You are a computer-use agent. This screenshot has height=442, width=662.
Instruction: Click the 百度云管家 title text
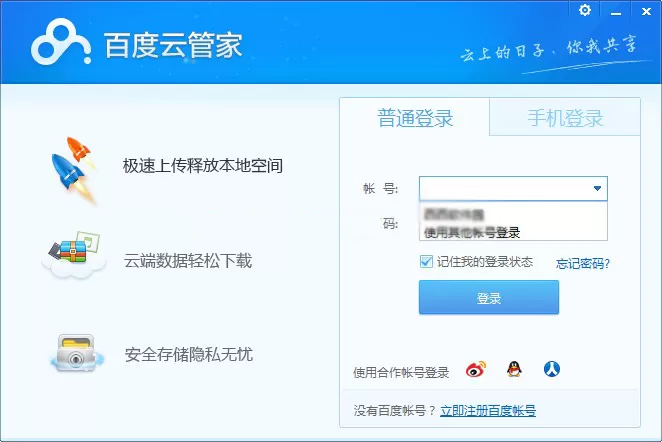click(x=173, y=45)
